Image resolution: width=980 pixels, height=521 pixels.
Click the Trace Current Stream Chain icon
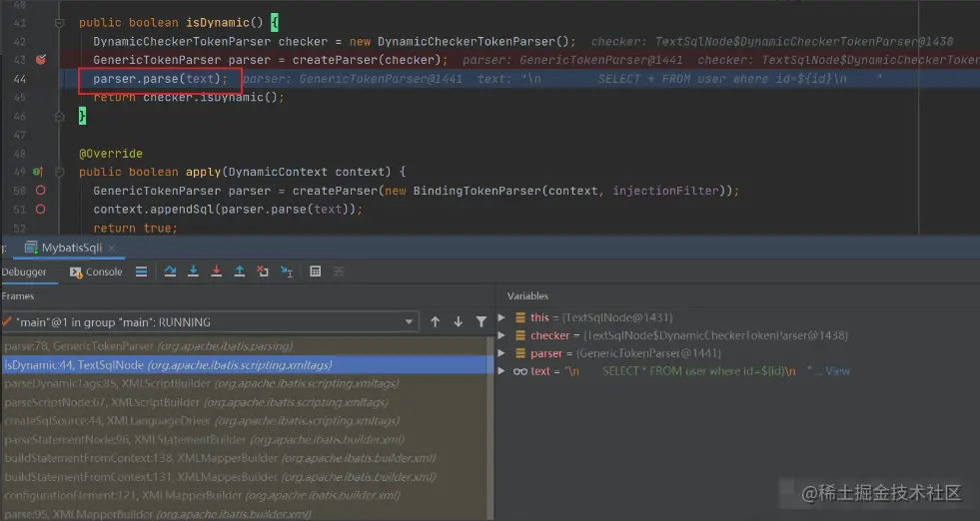[x=339, y=271]
